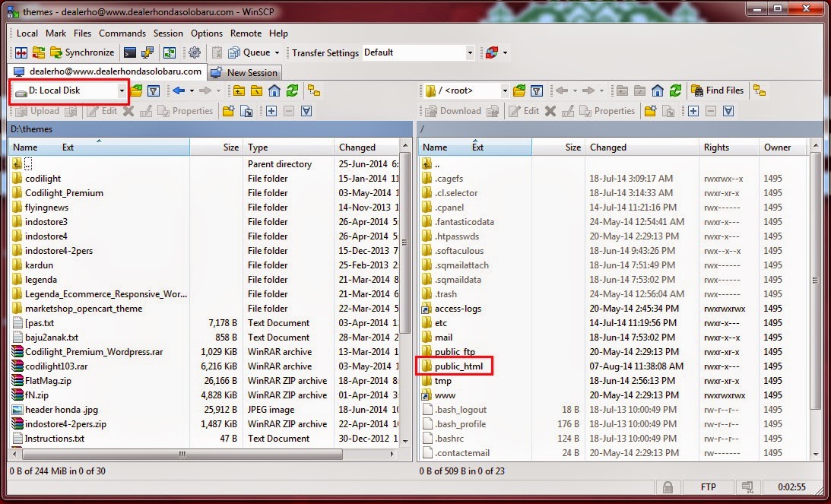Screen dimensions: 831x504
Task: Expand the arrow beside the reconnect globe icon
Action: [x=505, y=52]
